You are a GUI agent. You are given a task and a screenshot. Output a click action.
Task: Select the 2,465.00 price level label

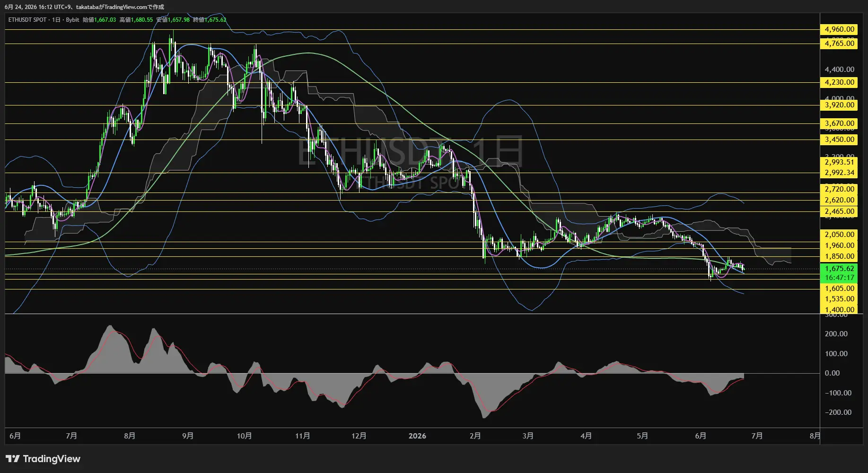[x=840, y=211]
